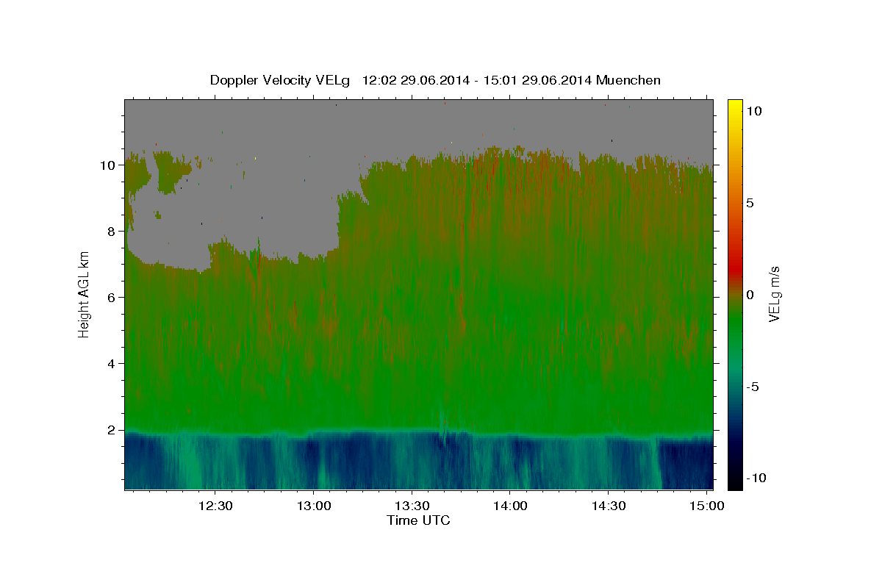Click the colorbar top tick value '10'
The width and height of the screenshot is (882, 588).
(x=753, y=111)
